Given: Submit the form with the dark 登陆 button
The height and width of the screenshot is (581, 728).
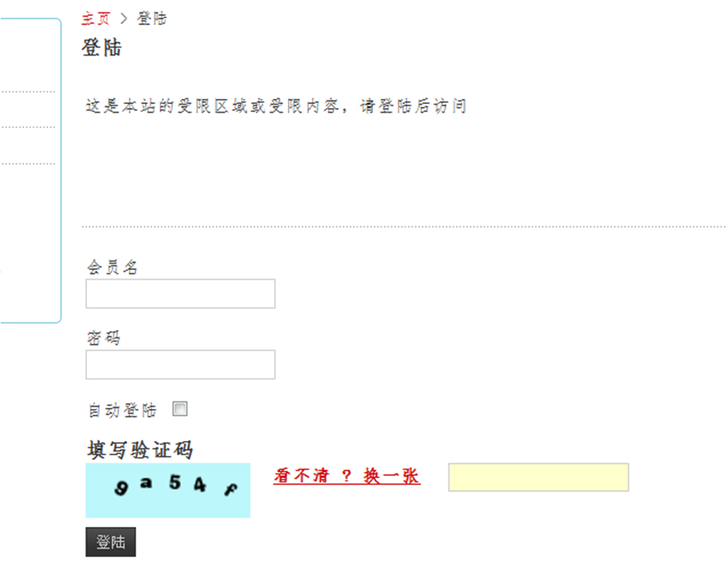Looking at the screenshot, I should point(111,542).
